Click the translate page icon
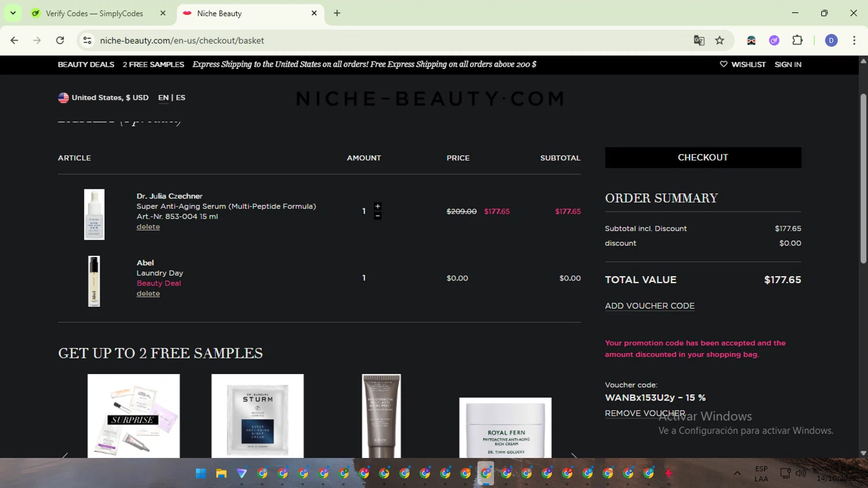The height and width of the screenshot is (488, 868). point(699,41)
